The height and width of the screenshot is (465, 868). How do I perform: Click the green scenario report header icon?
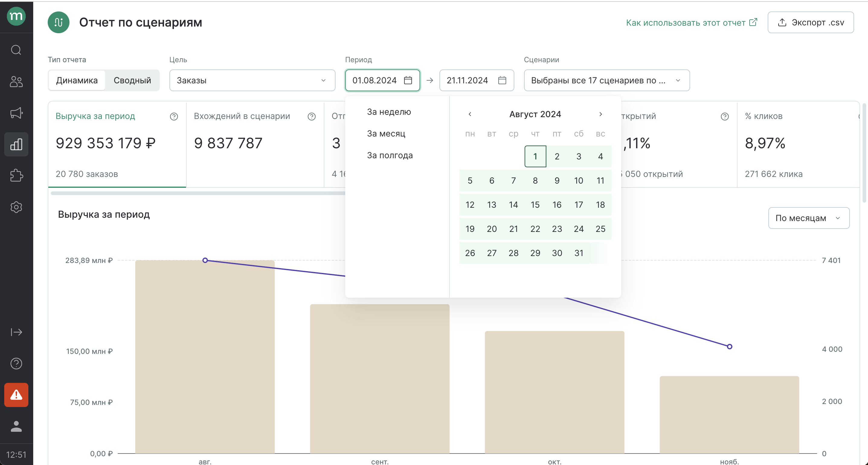(58, 22)
